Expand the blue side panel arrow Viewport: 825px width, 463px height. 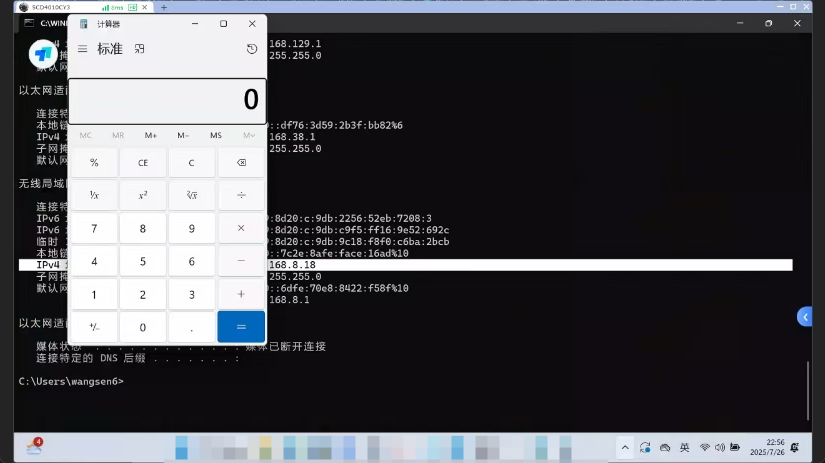805,317
